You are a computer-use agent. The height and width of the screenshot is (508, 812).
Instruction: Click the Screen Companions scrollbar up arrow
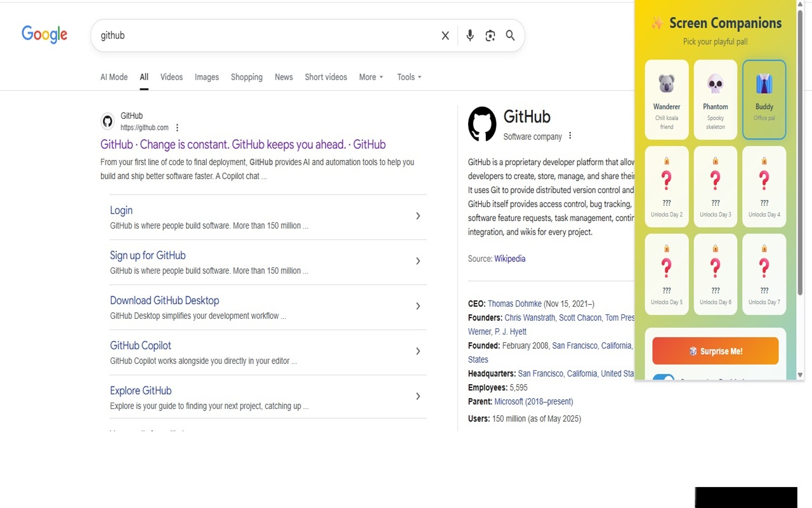click(800, 4)
